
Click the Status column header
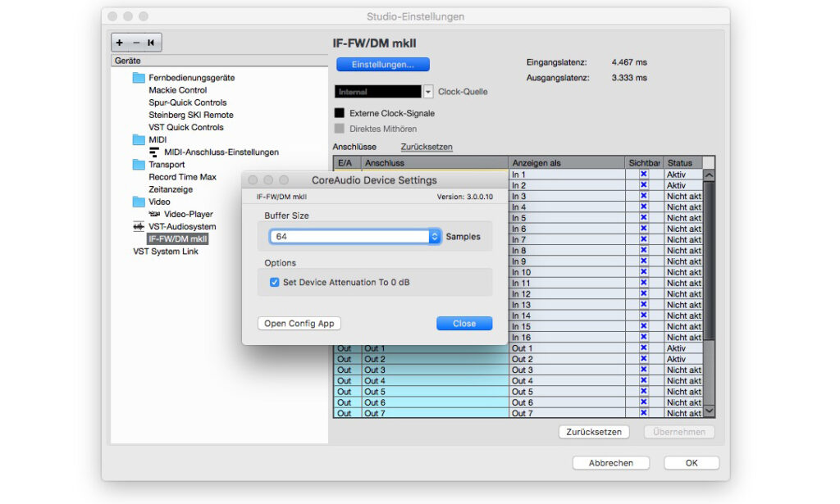tap(683, 162)
